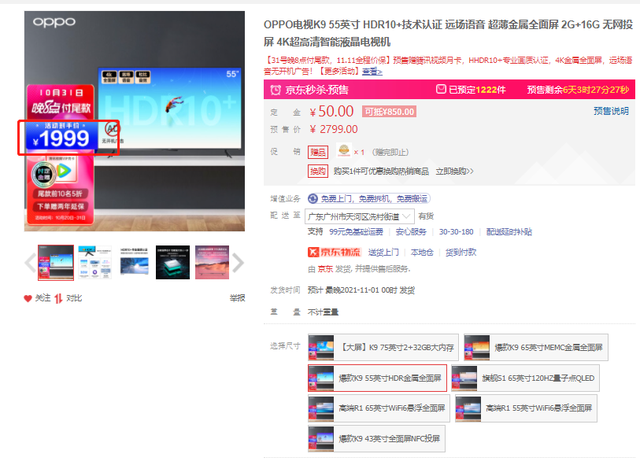Select the second gallery thumbnail
This screenshot has width=640, height=465.
coord(95,263)
